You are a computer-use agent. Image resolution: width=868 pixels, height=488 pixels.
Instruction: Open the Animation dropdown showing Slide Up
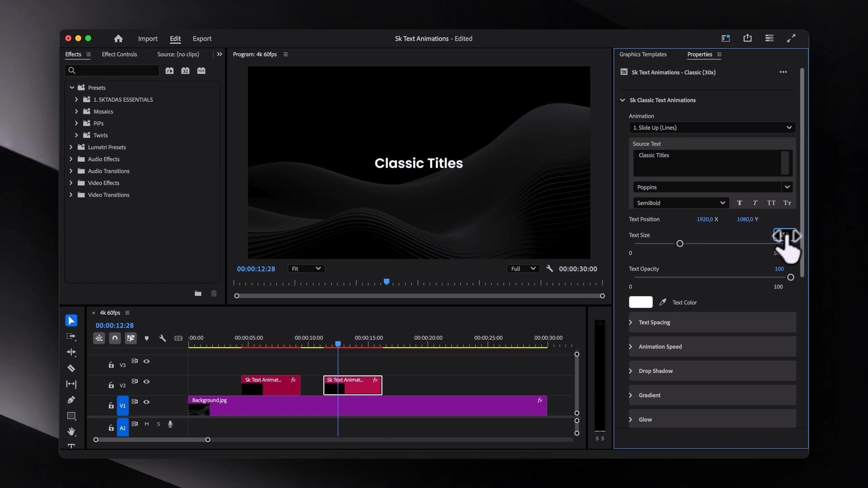[712, 128]
